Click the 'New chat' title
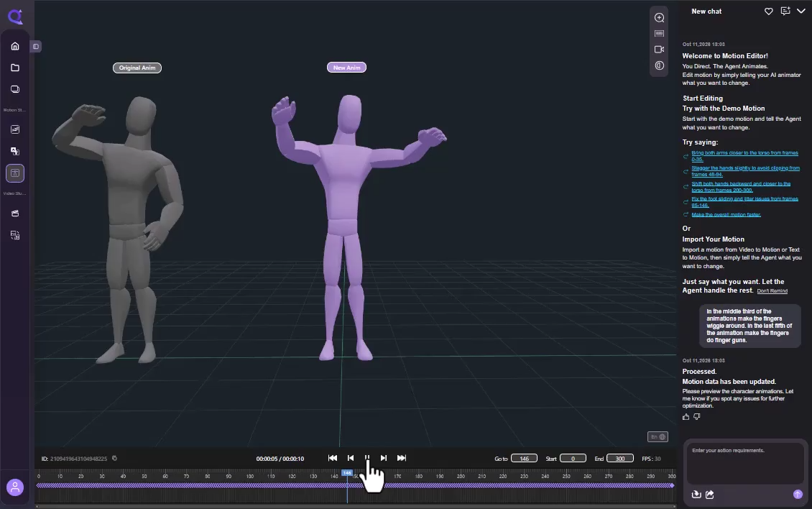The height and width of the screenshot is (509, 812). [706, 12]
